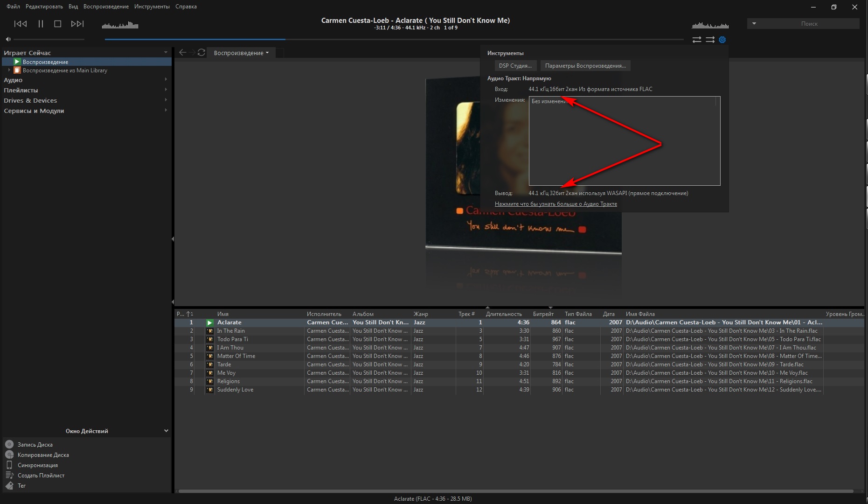Viewport: 868px width, 504px height.
Task: Open the Тег action
Action: coord(21,486)
